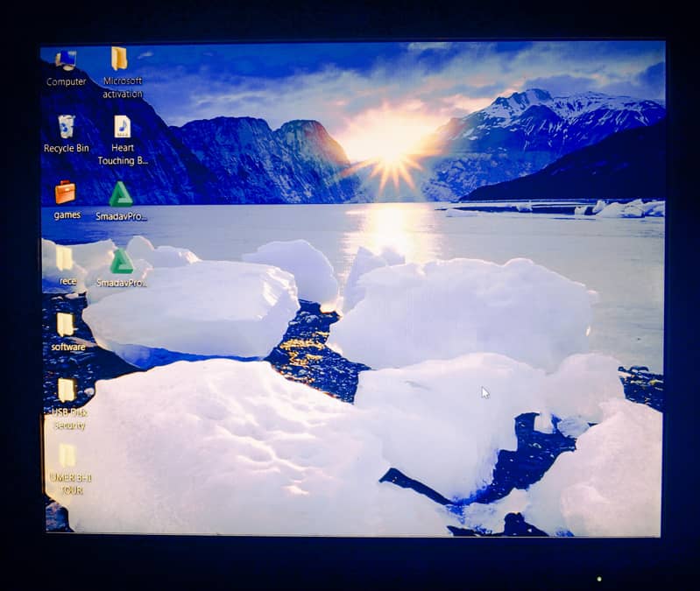Click the "Microsoft activation" text label

pyautogui.click(x=123, y=88)
